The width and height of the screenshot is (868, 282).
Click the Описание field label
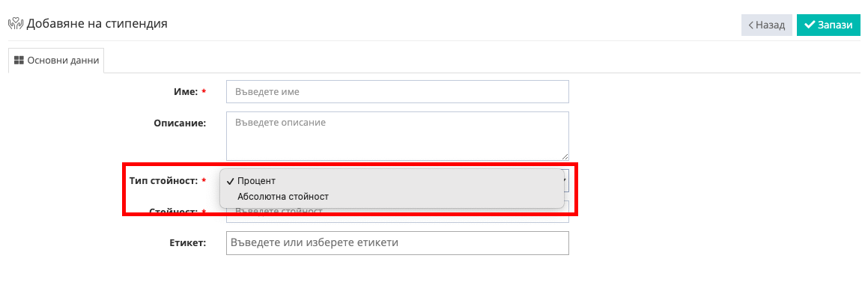[x=180, y=123]
